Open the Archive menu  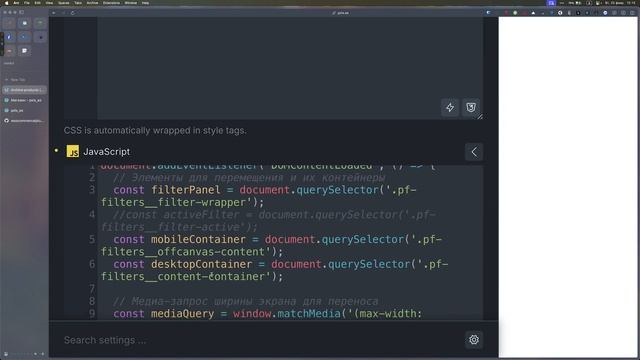pos(93,3)
